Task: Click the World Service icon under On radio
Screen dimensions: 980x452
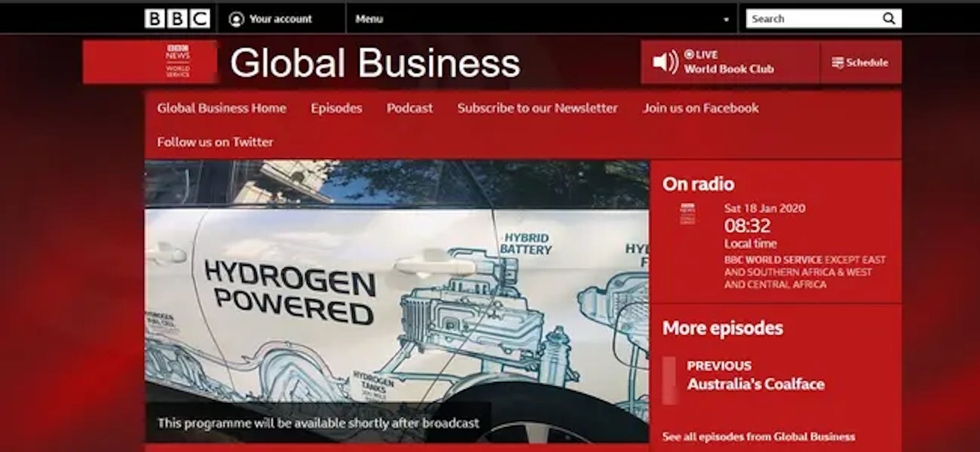Action: [x=687, y=214]
